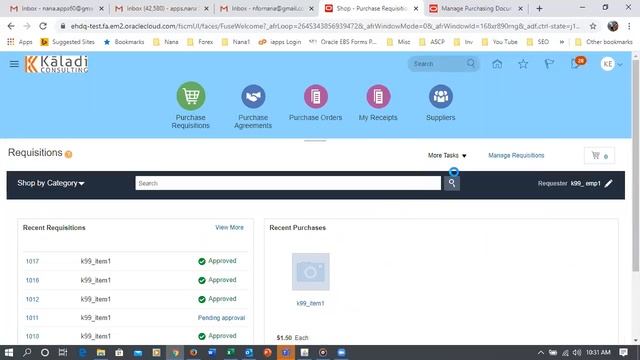Expand hidden bookmarks chevron
Image resolution: width=640 pixels, height=360 pixels.
[x=562, y=42]
